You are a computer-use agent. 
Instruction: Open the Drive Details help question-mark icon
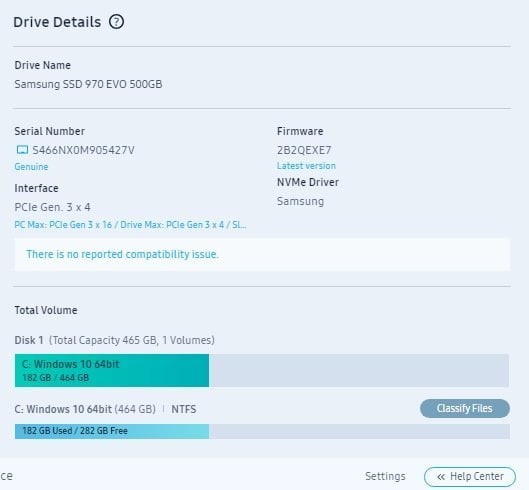116,22
